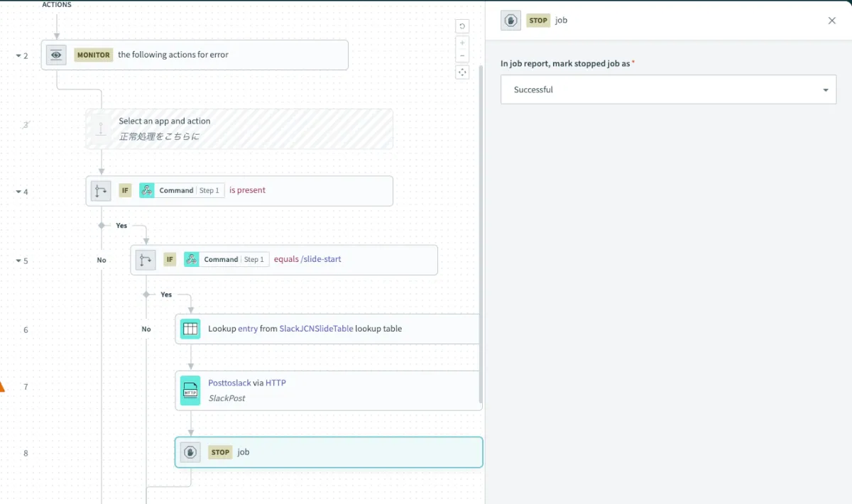Click the HTTP link in step 7
Image resolution: width=852 pixels, height=504 pixels.
pyautogui.click(x=275, y=383)
